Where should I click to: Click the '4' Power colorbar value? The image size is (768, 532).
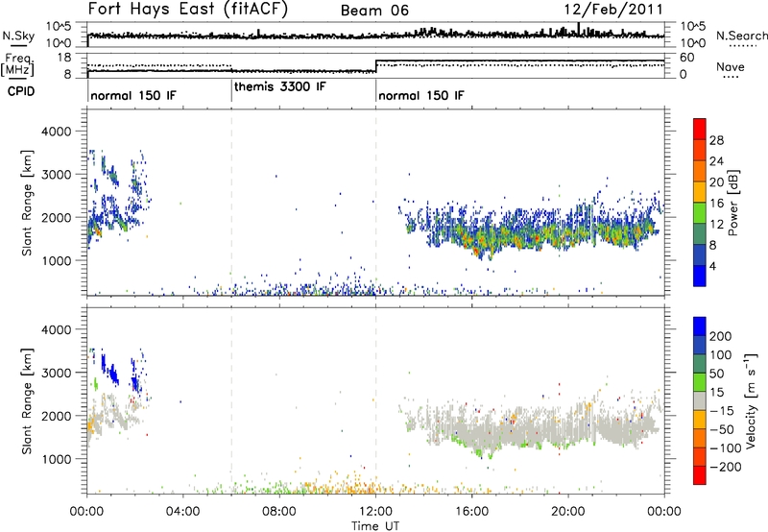pyautogui.click(x=712, y=266)
